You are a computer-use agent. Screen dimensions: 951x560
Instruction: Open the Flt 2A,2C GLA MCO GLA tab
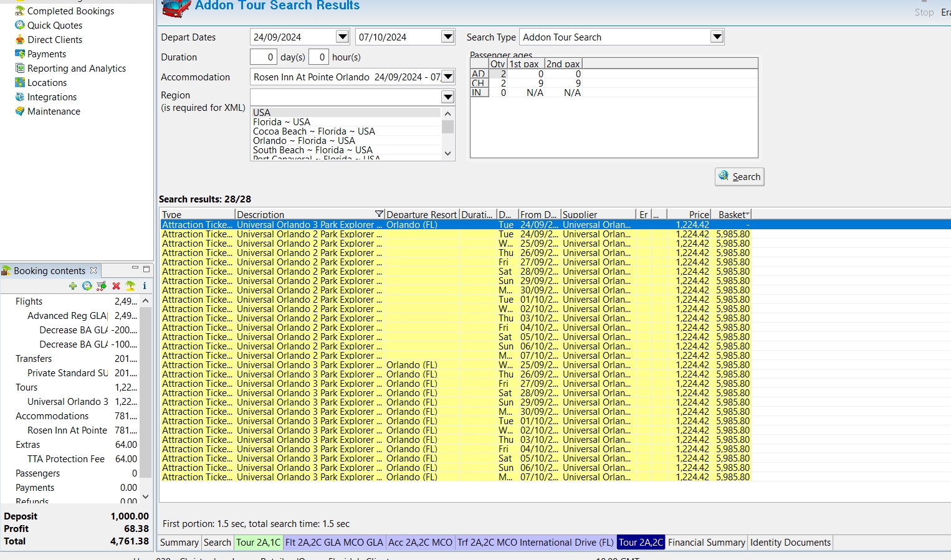point(334,543)
